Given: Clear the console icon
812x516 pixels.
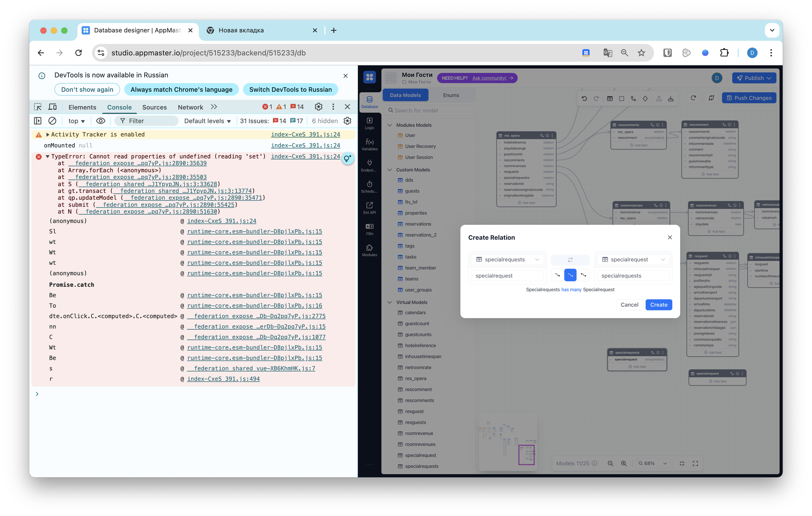Looking at the screenshot, I should coord(52,121).
